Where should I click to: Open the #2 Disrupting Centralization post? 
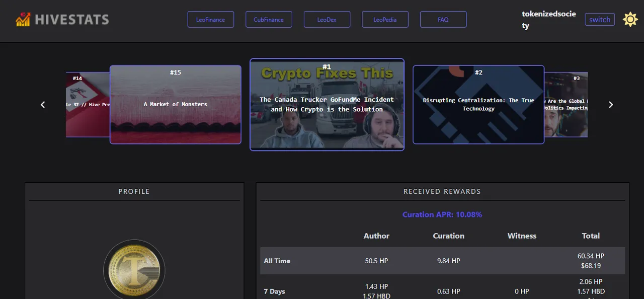pyautogui.click(x=478, y=105)
